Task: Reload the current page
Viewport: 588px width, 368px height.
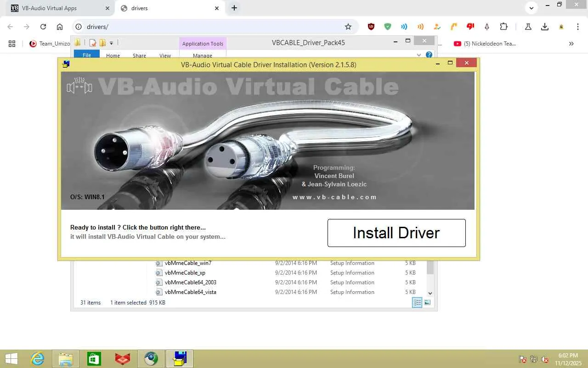Action: click(x=43, y=27)
